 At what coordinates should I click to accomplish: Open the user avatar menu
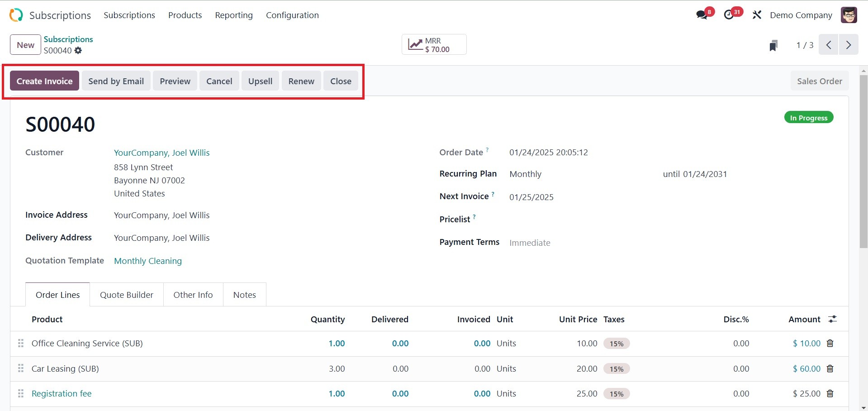point(849,15)
